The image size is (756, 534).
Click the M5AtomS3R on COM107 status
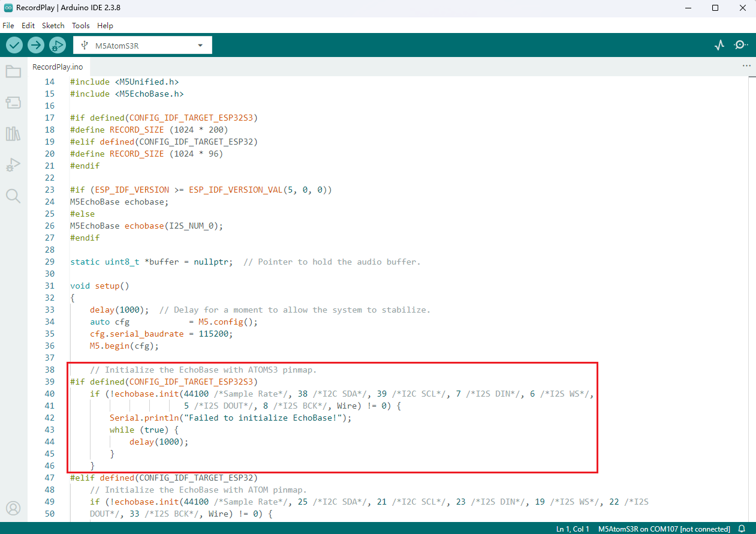664,529
